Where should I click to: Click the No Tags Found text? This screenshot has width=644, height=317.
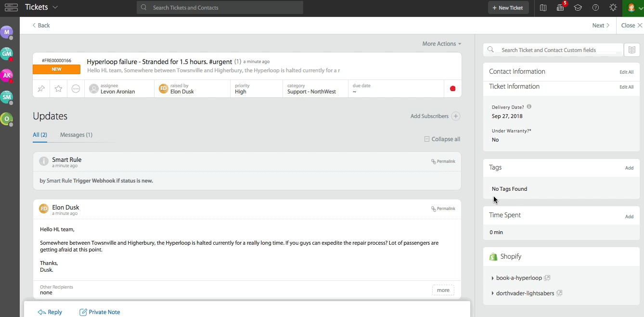click(x=509, y=189)
